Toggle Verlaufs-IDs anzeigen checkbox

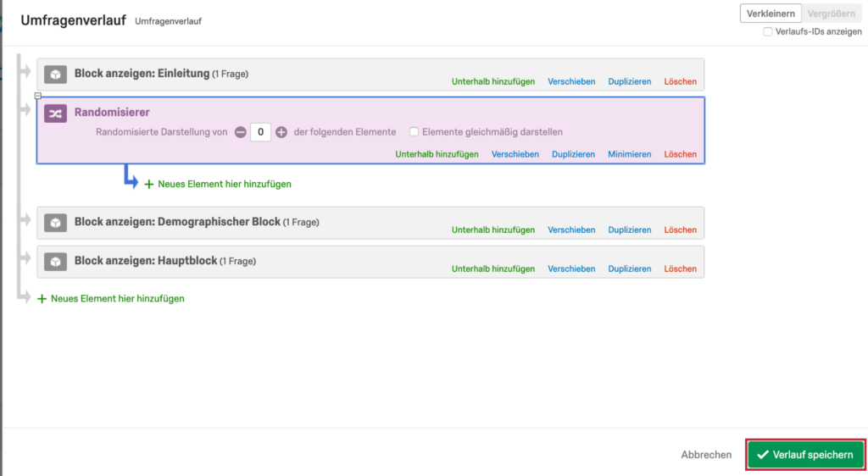(x=768, y=31)
